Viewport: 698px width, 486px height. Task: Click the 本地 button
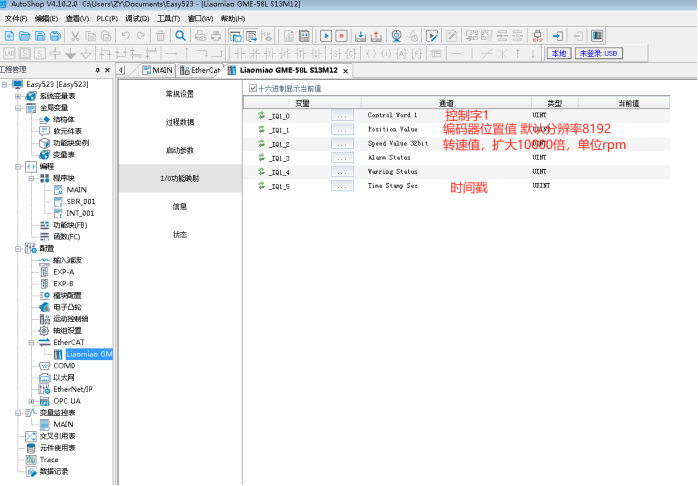point(559,53)
